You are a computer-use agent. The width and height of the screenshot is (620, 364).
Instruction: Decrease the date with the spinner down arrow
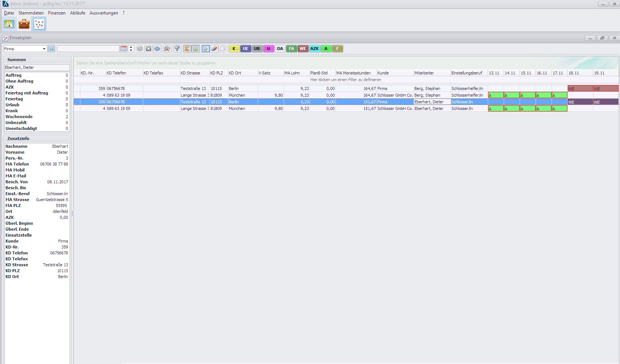[x=131, y=50]
